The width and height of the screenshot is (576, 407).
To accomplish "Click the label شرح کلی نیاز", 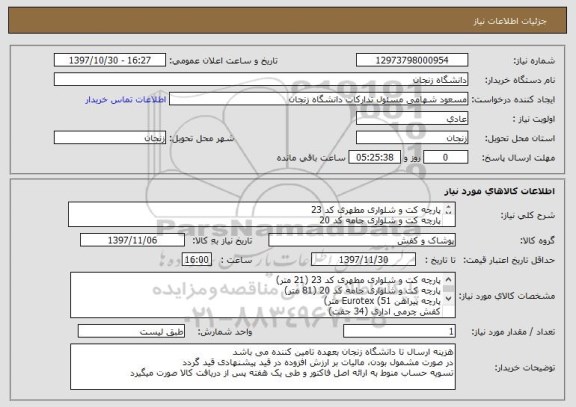I will [x=528, y=215].
